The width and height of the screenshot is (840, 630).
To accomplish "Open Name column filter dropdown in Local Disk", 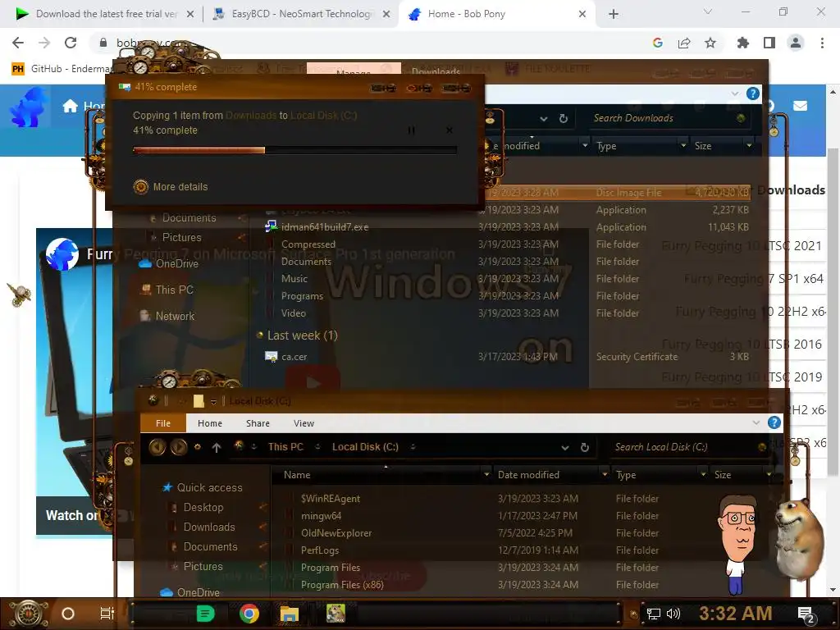I will (x=486, y=475).
